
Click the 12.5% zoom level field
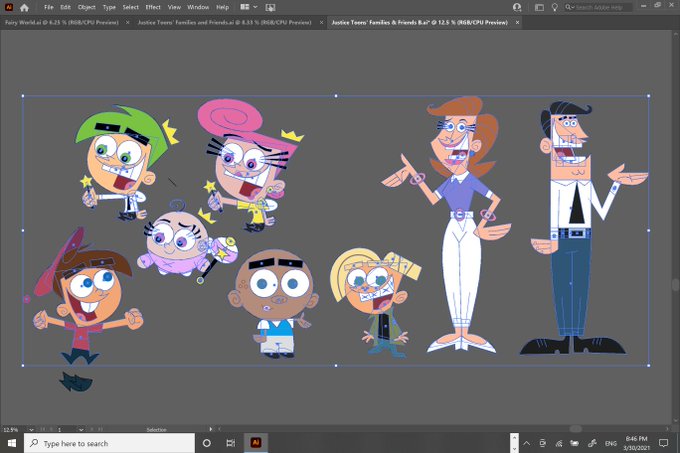point(13,429)
